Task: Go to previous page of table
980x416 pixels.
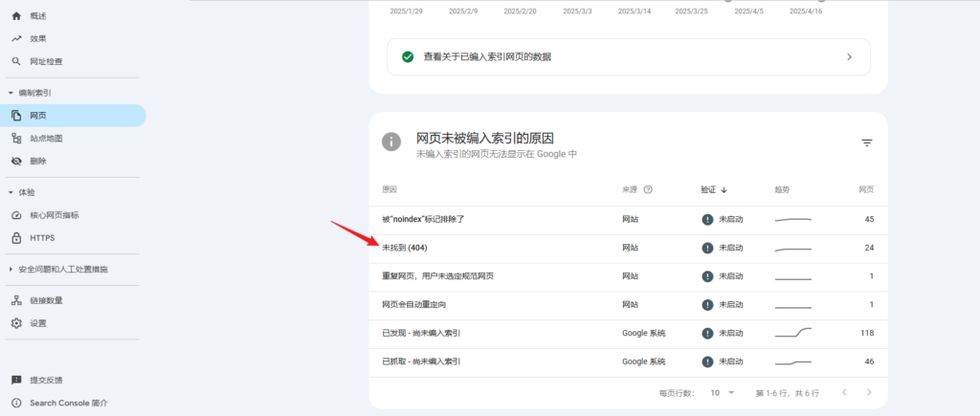Action: (844, 393)
